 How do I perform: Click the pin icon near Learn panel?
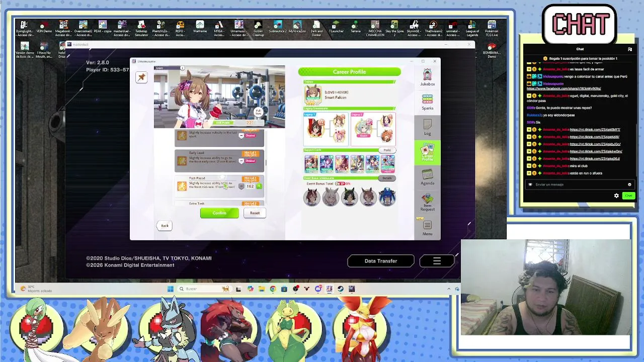(141, 77)
